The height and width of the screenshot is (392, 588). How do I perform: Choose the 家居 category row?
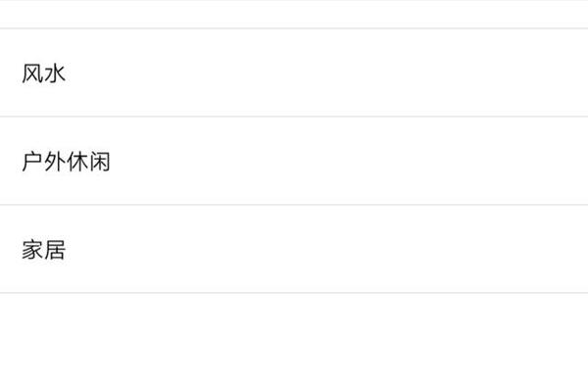(294, 249)
